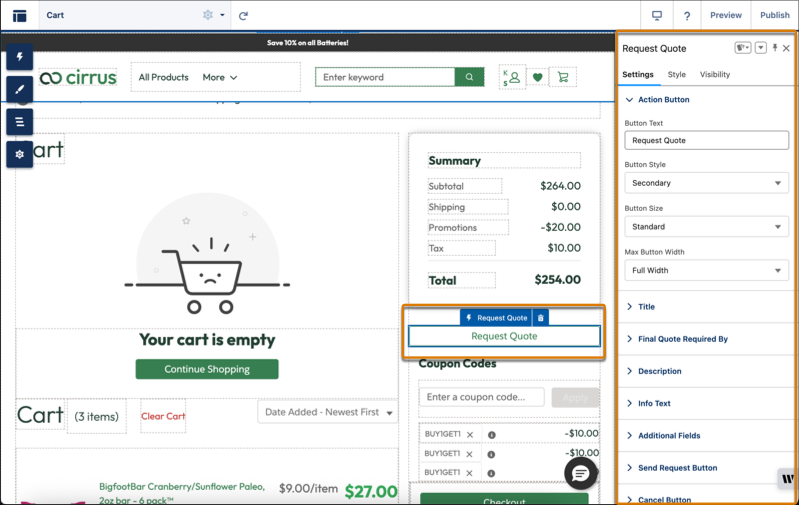Click the Enter keyword search field

tap(385, 77)
